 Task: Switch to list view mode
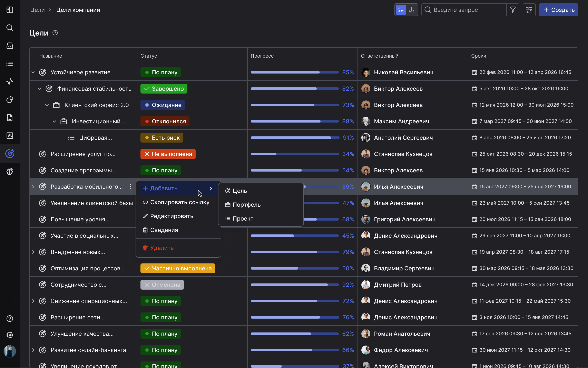coord(401,10)
